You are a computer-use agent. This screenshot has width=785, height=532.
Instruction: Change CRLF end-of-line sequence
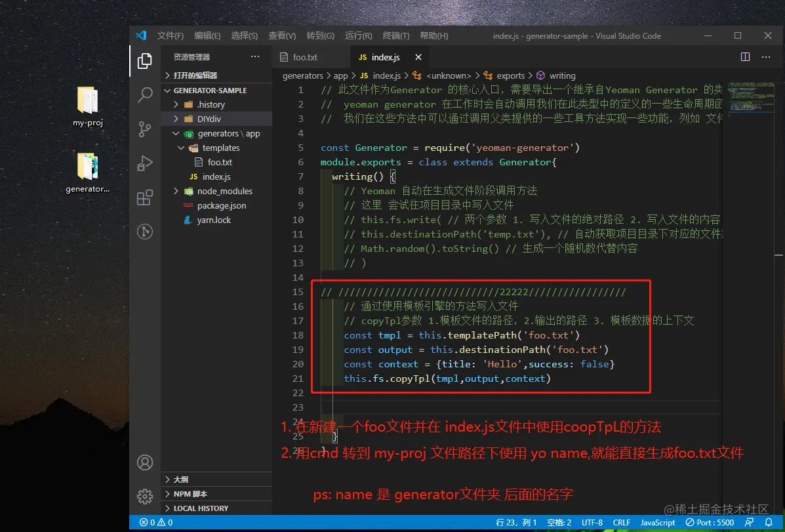[x=621, y=522]
